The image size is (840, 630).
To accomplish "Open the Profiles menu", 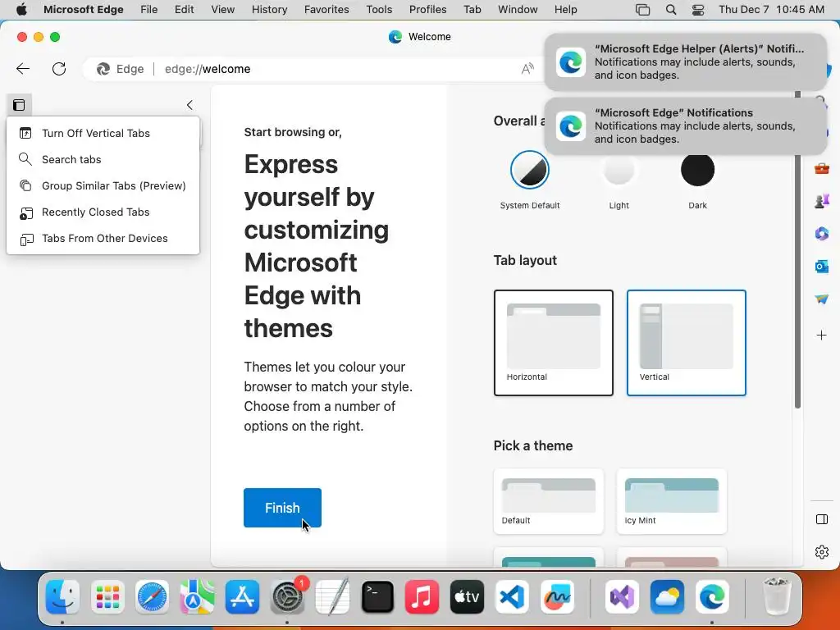I will coord(427,10).
